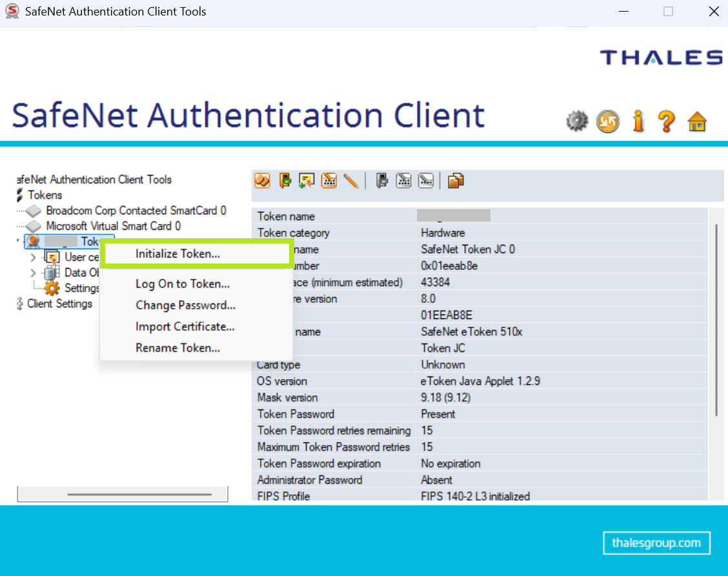This screenshot has height=576, width=728.
Task: Expand the Data Objects tree node
Action: 33,273
